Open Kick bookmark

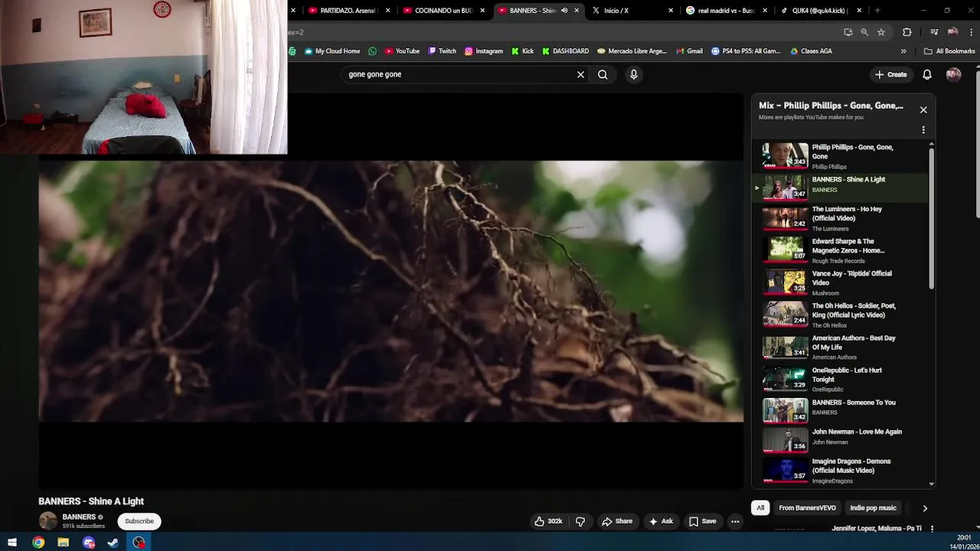pos(523,51)
